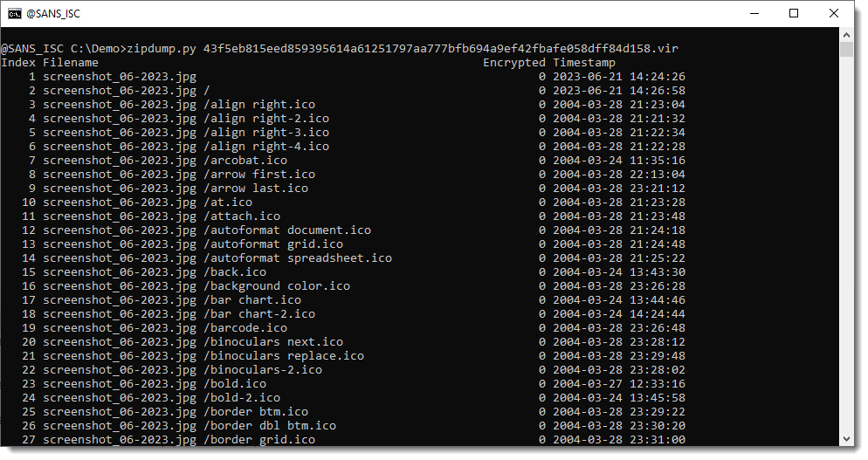Click the vertical scrollbar thumb
868x460 pixels.
click(x=846, y=49)
